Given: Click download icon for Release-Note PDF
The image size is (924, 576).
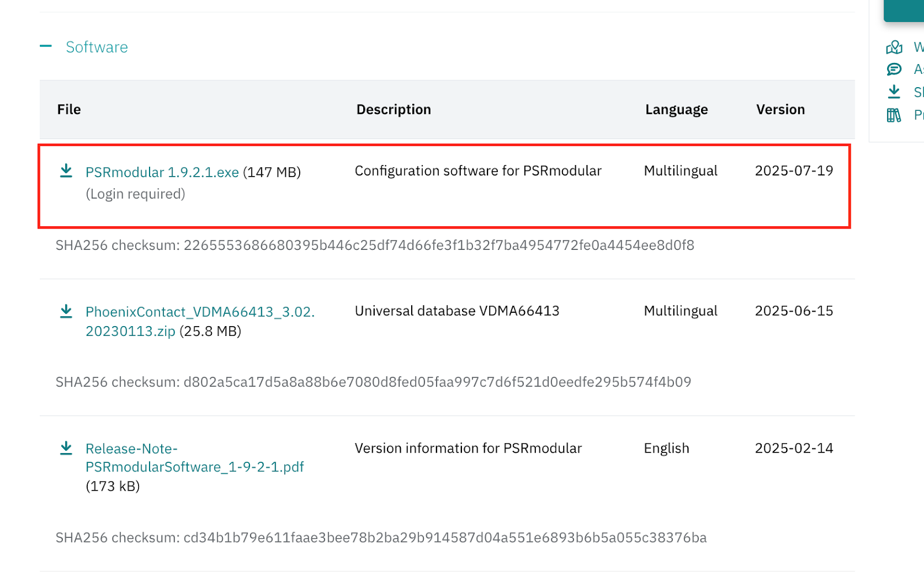Looking at the screenshot, I should pyautogui.click(x=66, y=448).
